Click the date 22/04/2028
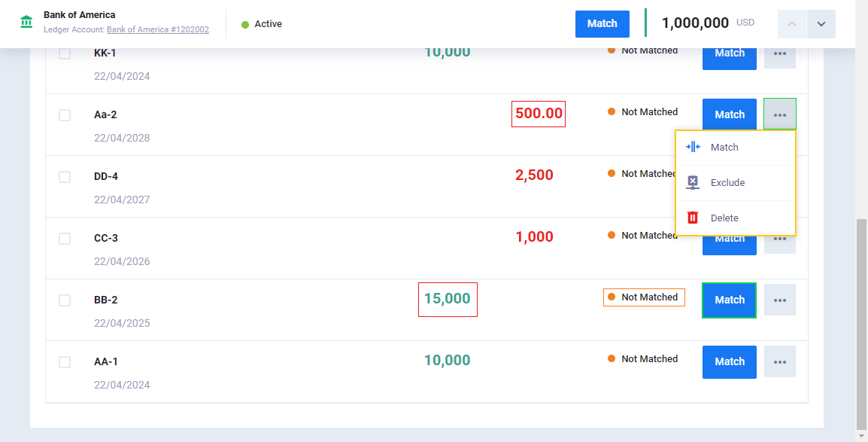 122,138
